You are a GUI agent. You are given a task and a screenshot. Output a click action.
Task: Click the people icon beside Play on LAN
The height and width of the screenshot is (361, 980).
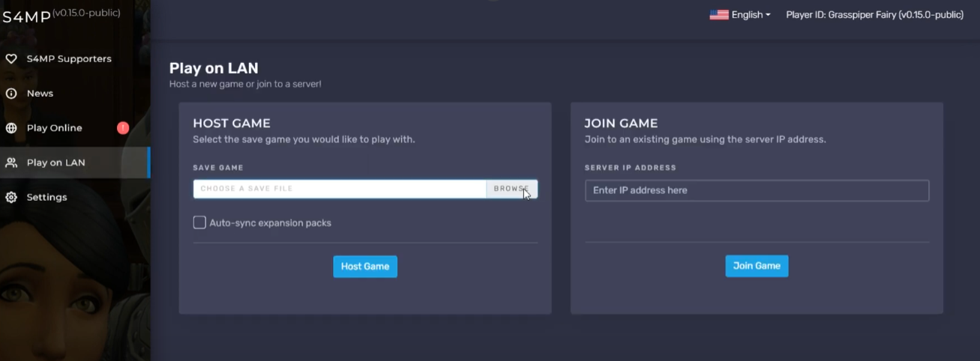tap(11, 163)
